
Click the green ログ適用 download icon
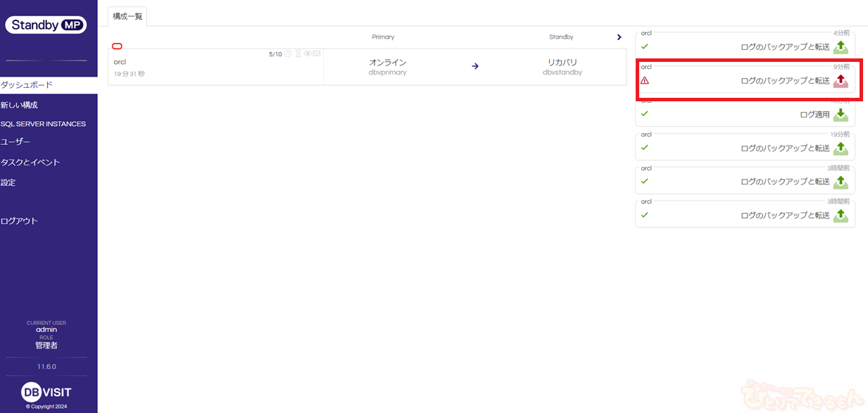point(841,115)
